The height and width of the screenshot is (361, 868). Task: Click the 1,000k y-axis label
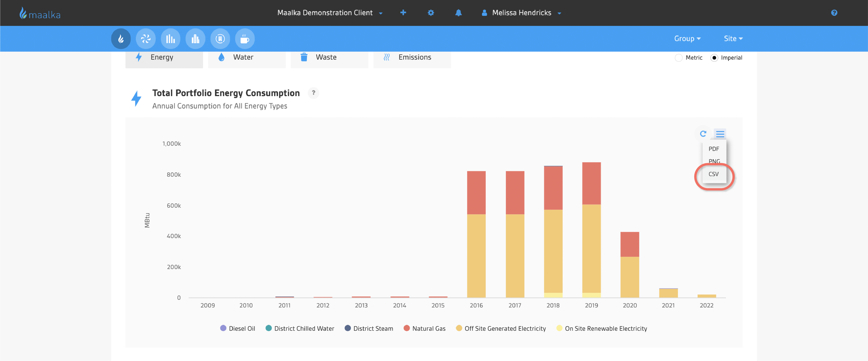(172, 144)
